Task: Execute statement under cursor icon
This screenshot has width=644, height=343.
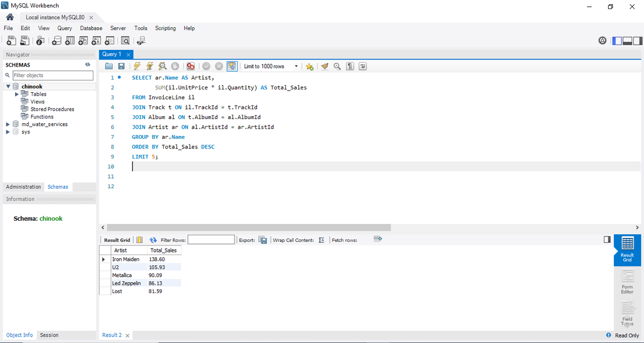Action: point(150,66)
